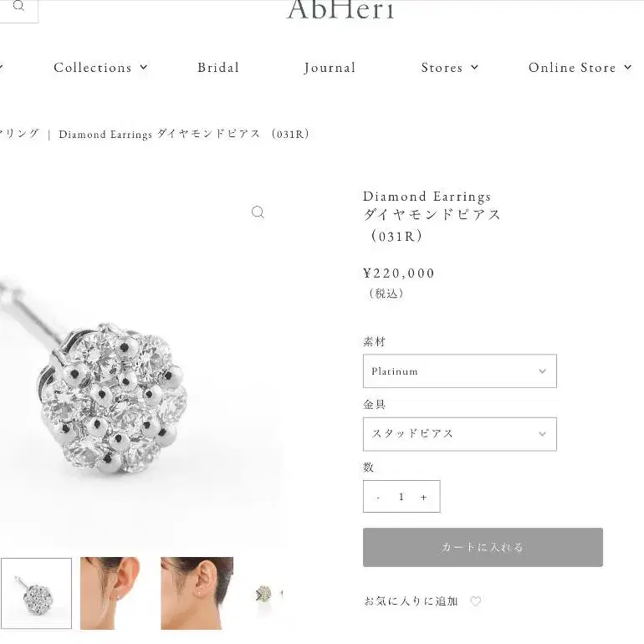Click the カートに入れる add-to-cart button

pos(483,547)
